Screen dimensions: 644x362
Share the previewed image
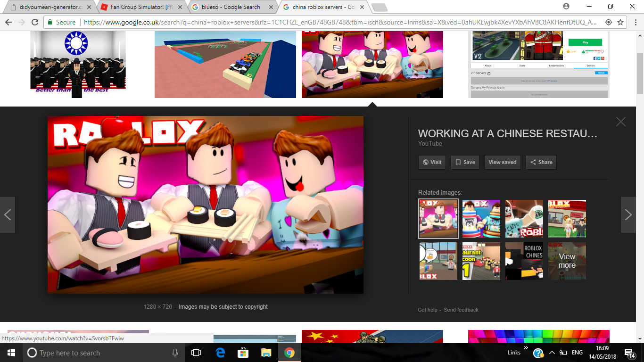[x=541, y=162]
